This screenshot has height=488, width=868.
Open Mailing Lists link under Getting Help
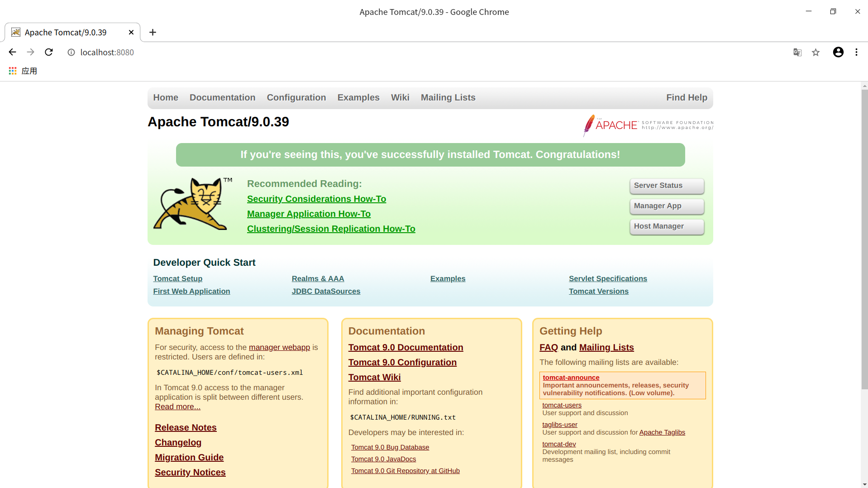click(x=606, y=347)
